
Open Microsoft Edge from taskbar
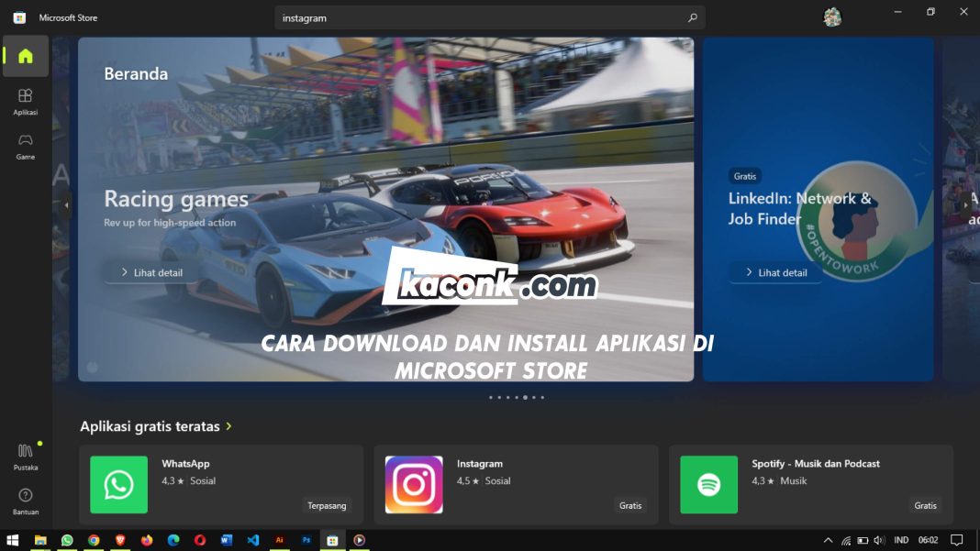coord(173,540)
